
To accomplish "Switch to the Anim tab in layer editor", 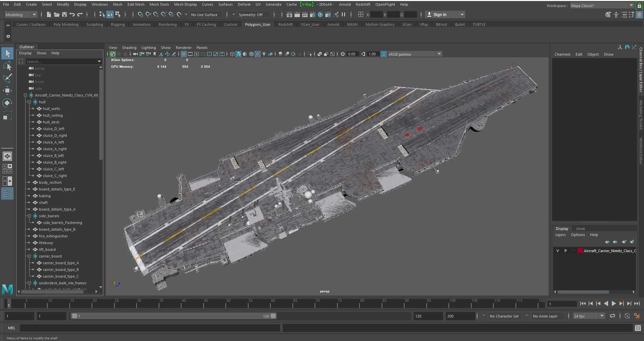I will [x=580, y=229].
